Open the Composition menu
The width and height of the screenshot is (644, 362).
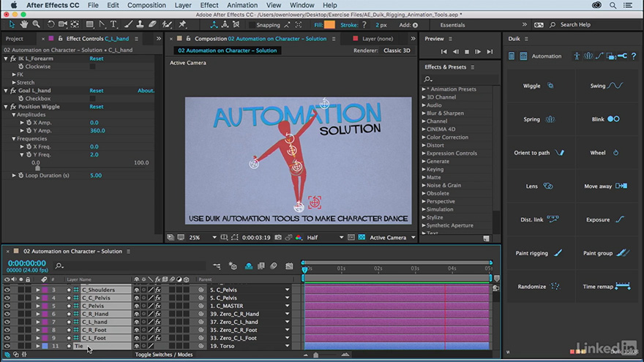click(146, 5)
